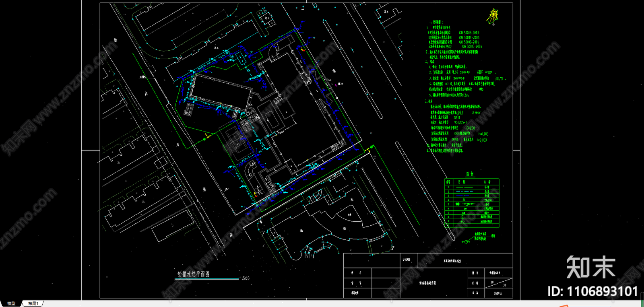The width and height of the screenshot is (644, 307).
Task: Select the GB 50015-2003 code reference
Action: pyautogui.click(x=469, y=33)
